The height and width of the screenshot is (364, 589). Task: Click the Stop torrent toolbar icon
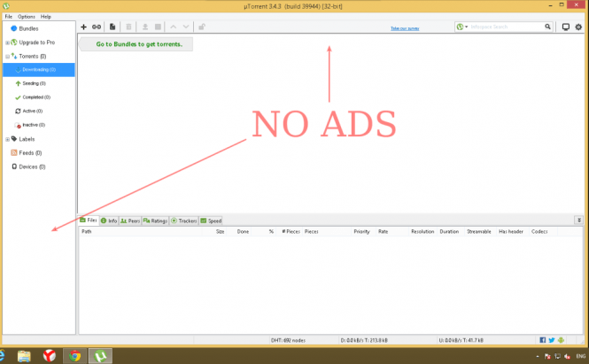[x=158, y=27]
